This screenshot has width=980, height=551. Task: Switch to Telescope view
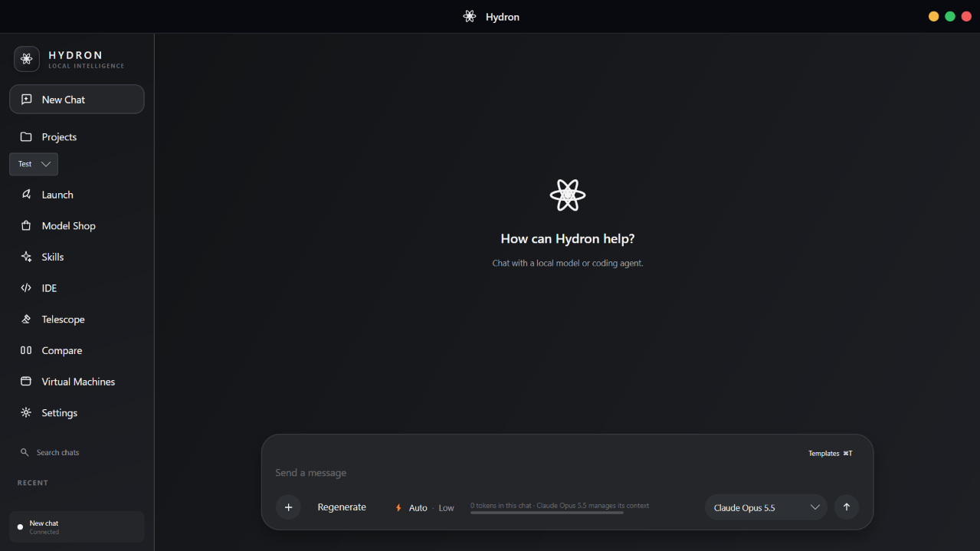pos(77,320)
